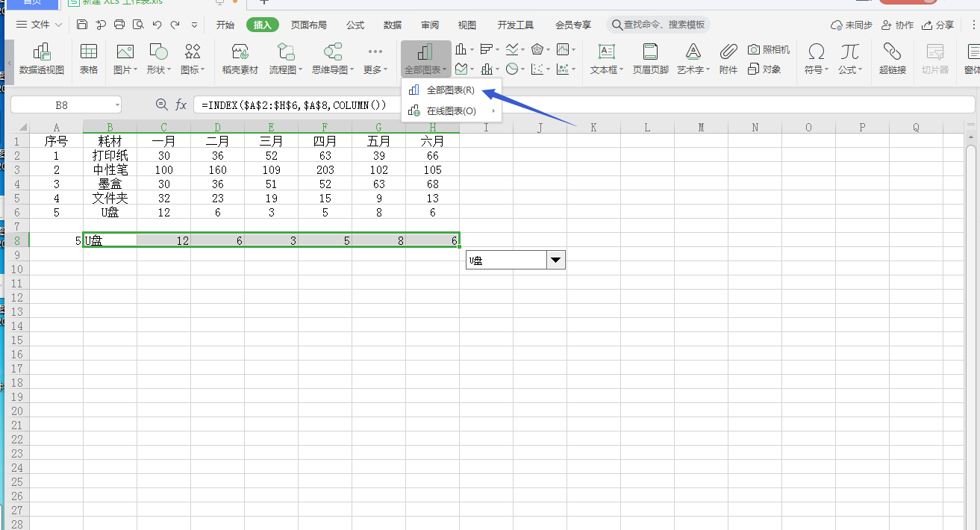Switch to the 页面布局 tab
Image resolution: width=980 pixels, height=530 pixels.
309,25
